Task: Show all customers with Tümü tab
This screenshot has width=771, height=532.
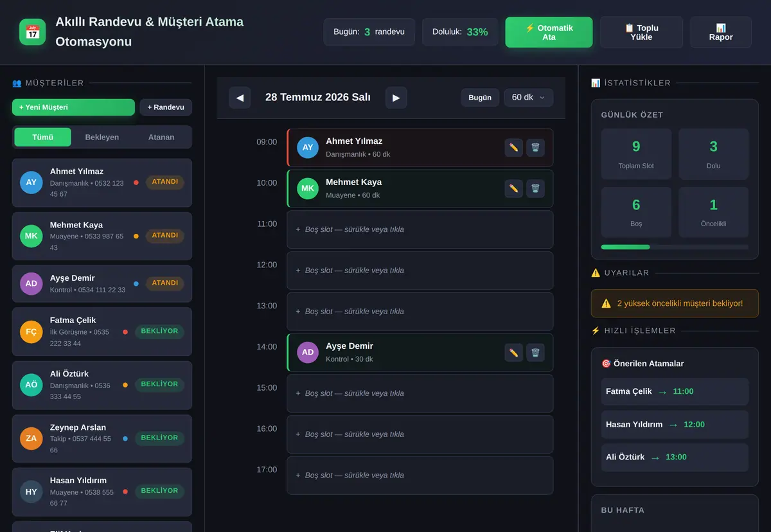Action: pyautogui.click(x=42, y=137)
